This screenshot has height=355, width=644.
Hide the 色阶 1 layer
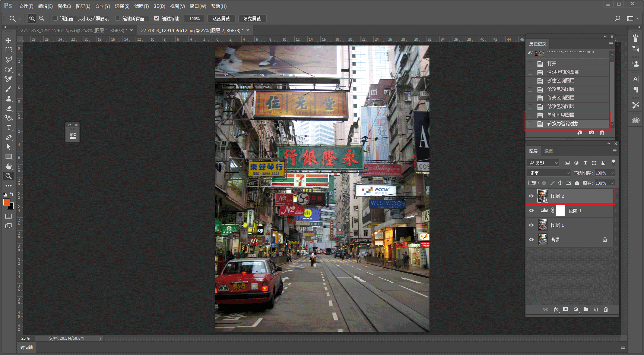(x=532, y=211)
